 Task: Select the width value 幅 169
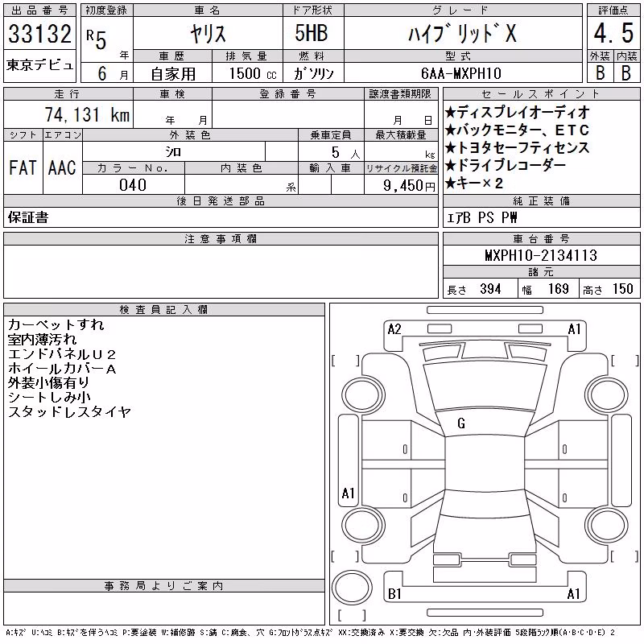pyautogui.click(x=546, y=289)
